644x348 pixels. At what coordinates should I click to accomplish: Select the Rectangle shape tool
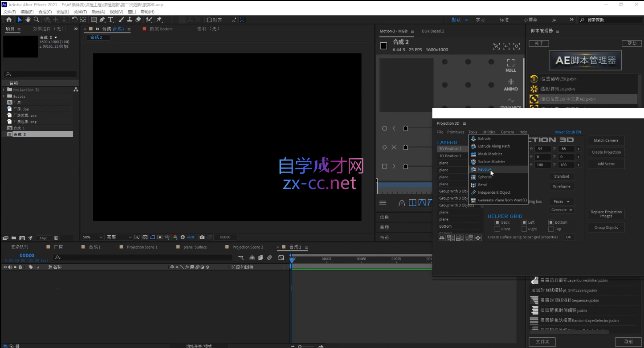tap(94, 20)
